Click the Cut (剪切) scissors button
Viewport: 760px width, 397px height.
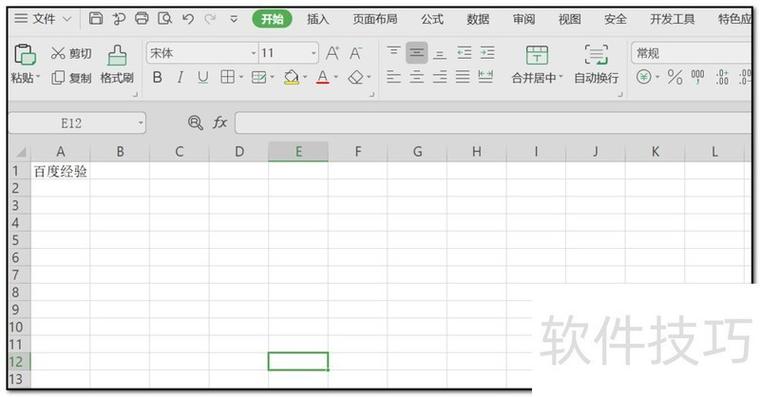(x=71, y=53)
